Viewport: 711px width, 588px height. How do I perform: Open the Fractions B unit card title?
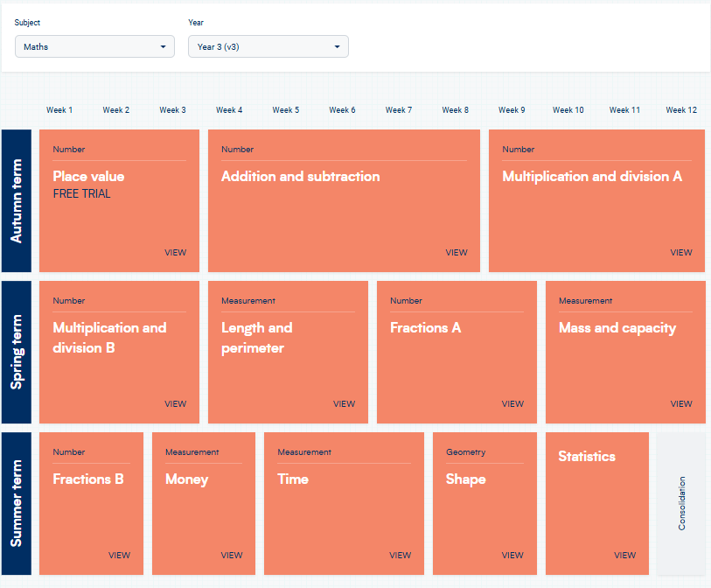pyautogui.click(x=87, y=479)
